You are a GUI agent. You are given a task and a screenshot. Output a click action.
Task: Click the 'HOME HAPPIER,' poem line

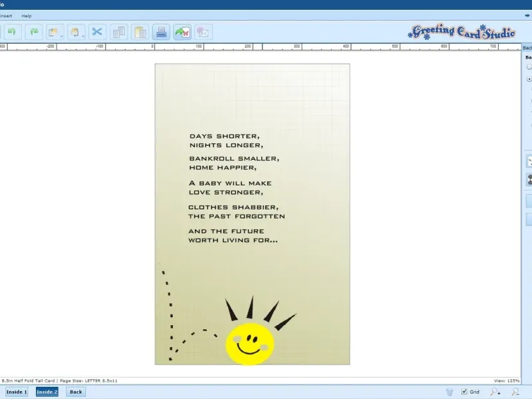click(223, 168)
